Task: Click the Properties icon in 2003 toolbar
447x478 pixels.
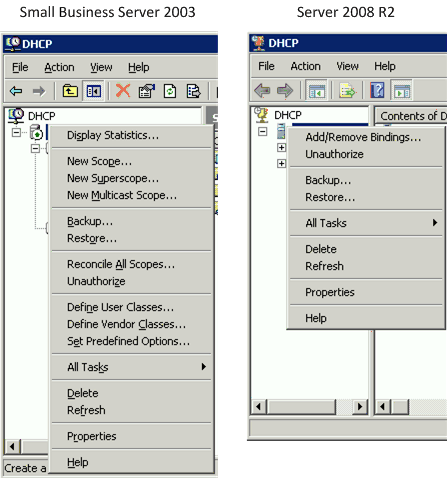Action: [x=147, y=91]
